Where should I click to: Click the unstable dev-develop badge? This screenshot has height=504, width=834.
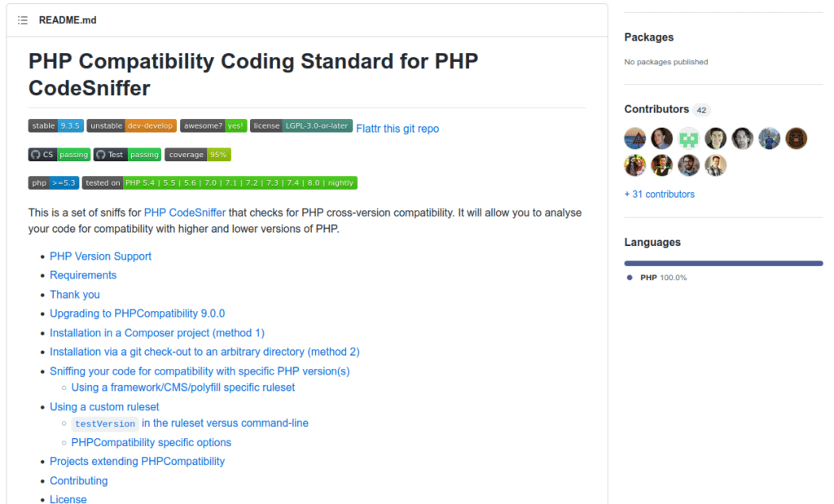click(131, 125)
